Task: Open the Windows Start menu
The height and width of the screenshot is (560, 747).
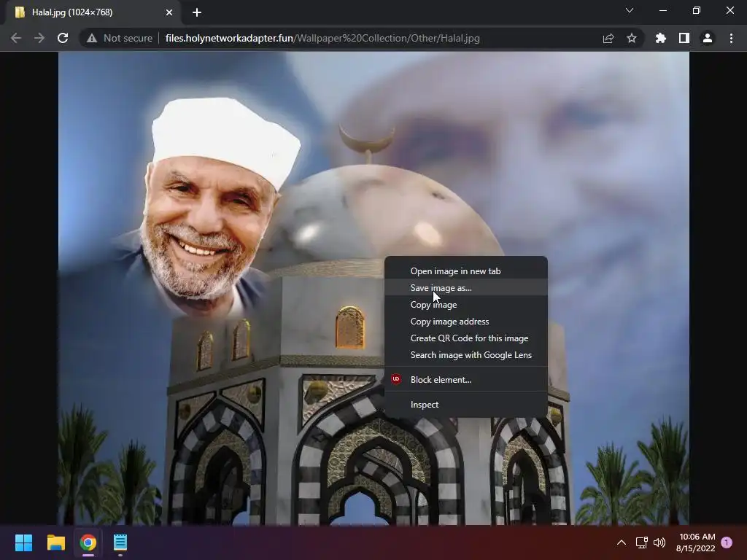Action: coord(23,542)
